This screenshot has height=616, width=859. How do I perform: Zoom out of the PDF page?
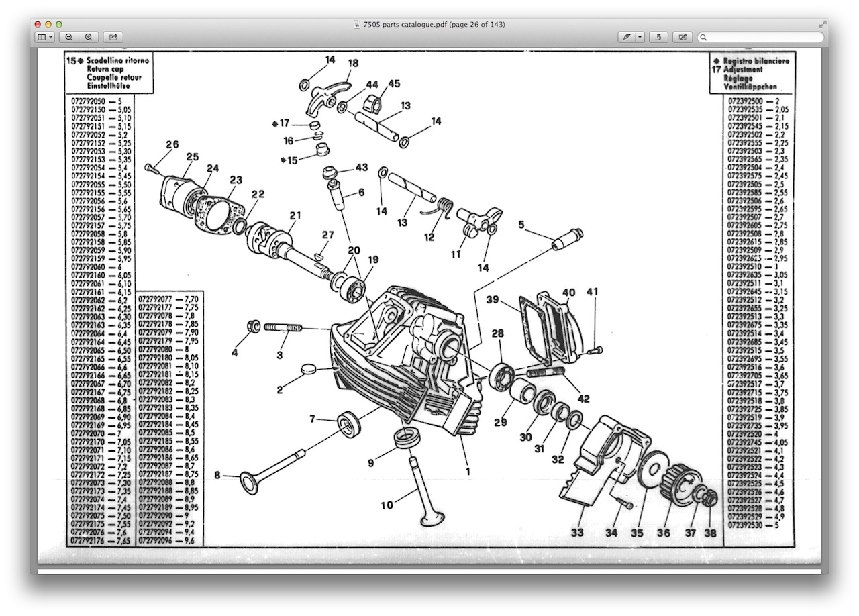(69, 38)
